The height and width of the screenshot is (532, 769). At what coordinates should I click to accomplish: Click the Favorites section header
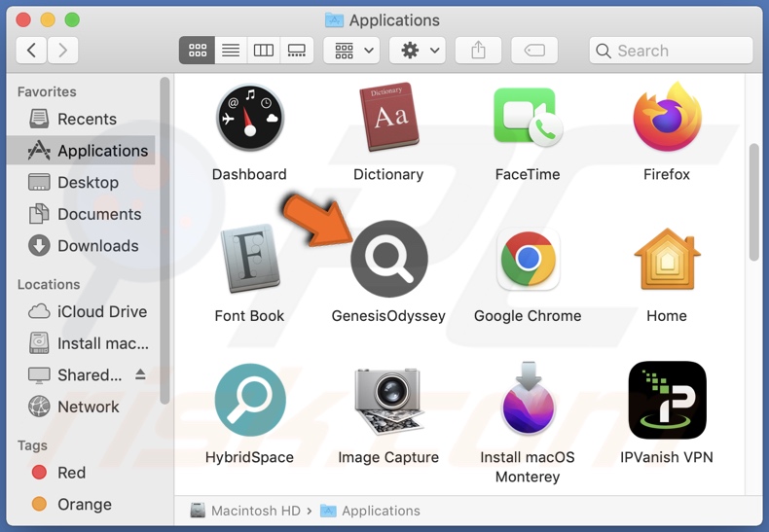[x=47, y=91]
